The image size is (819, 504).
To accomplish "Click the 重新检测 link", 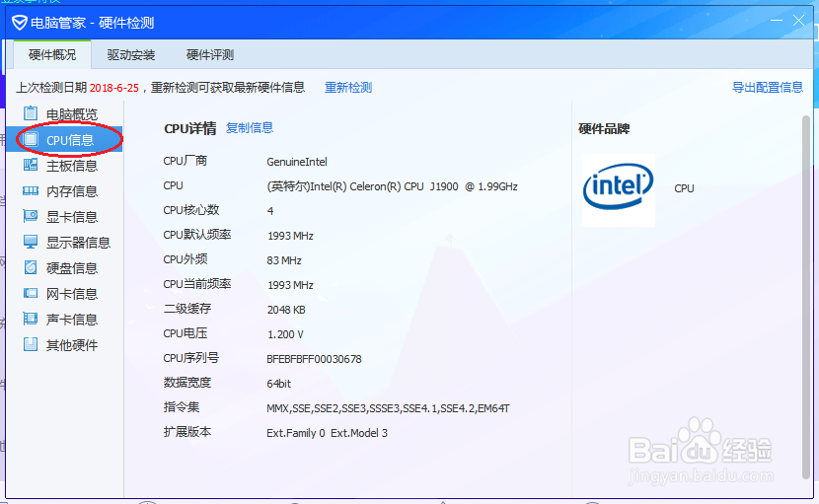I will point(348,87).
